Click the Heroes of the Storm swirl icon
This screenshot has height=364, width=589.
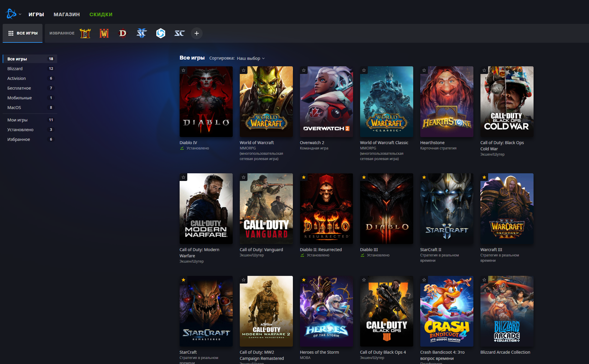160,33
